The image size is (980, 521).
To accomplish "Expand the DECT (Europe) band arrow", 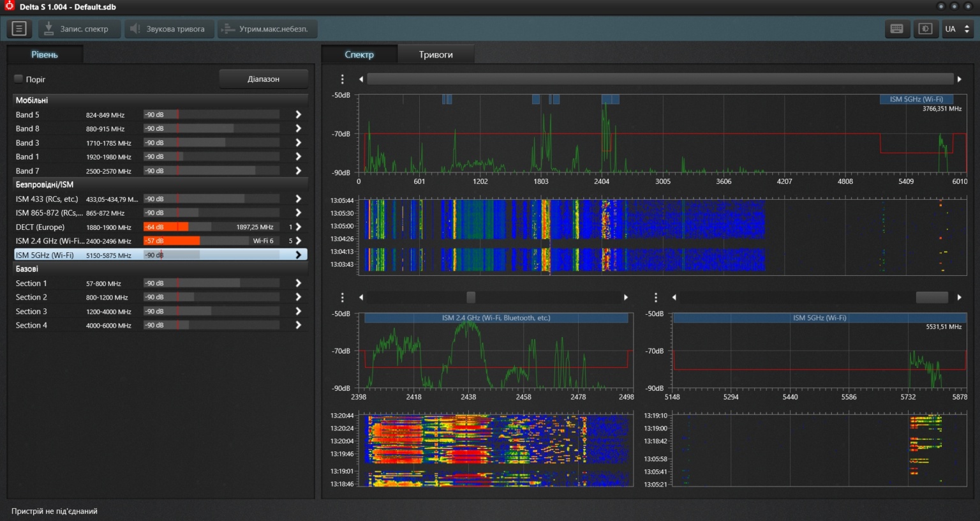I will [298, 227].
